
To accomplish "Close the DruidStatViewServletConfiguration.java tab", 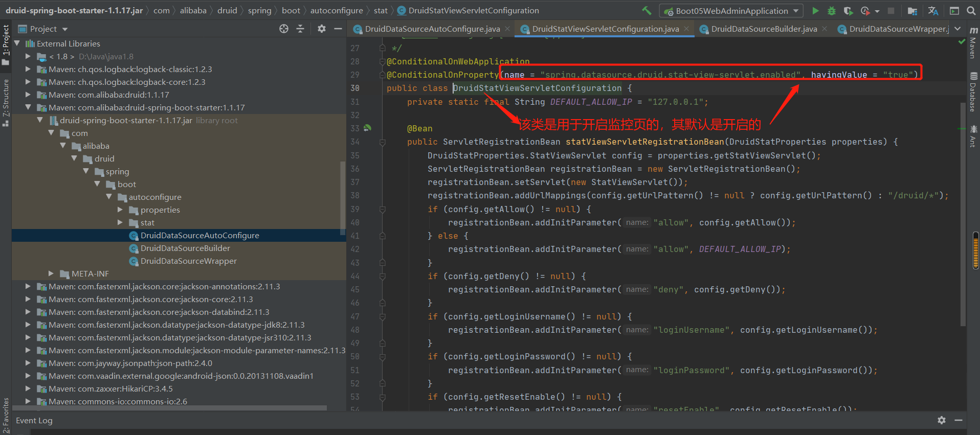I will click(686, 29).
